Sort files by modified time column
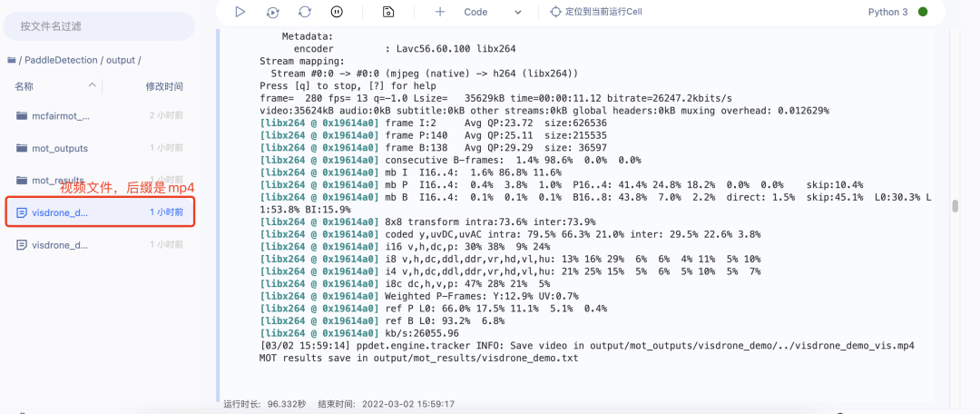980x414 pixels. click(x=164, y=86)
